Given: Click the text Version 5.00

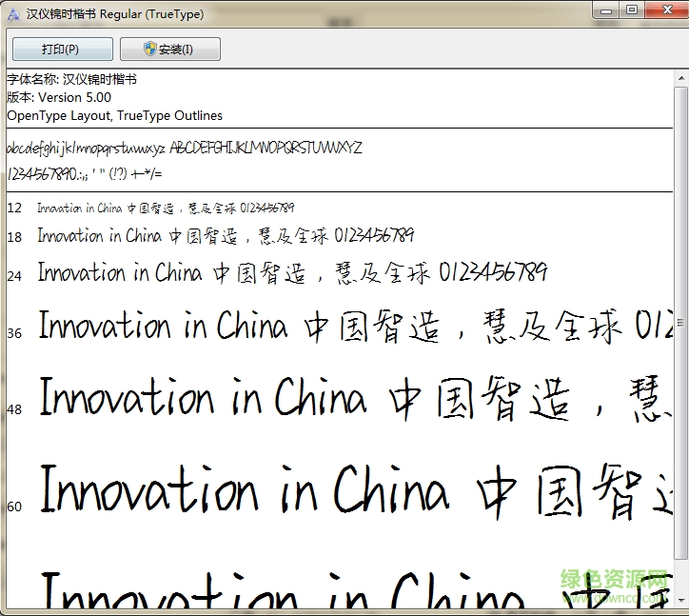Looking at the screenshot, I should (74, 97).
